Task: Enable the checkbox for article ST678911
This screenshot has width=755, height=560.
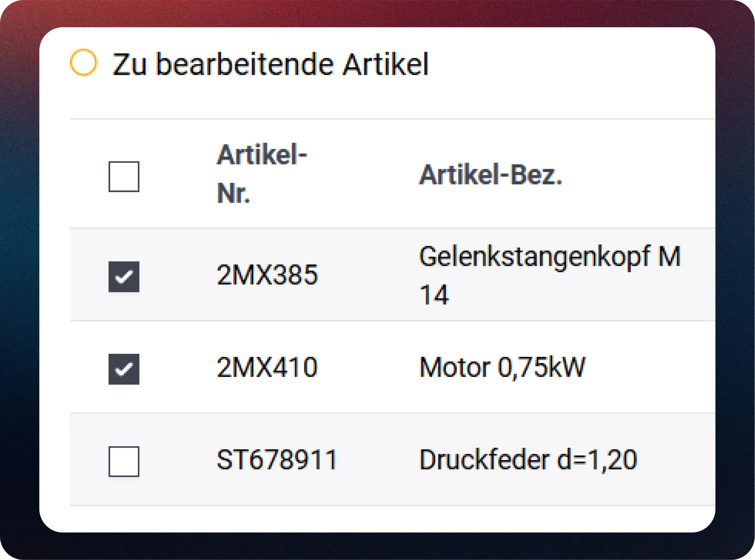Action: 124,462
